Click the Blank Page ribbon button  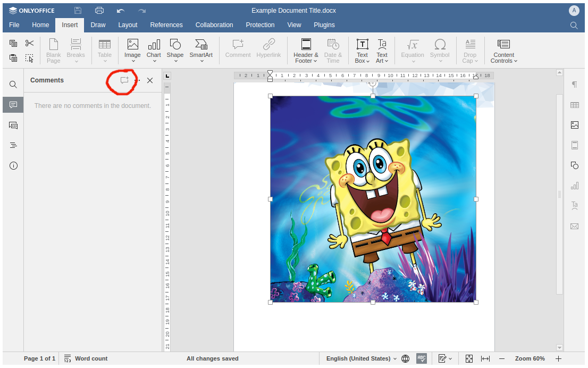coord(54,51)
